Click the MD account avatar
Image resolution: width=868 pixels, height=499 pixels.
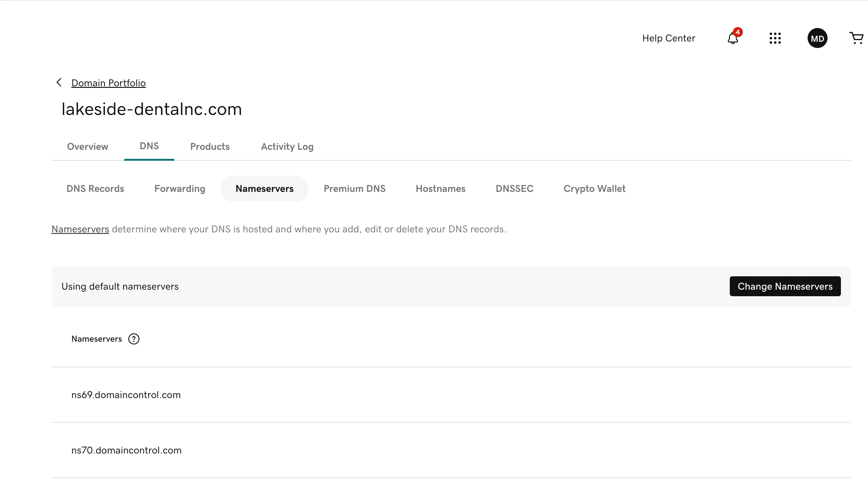click(817, 38)
